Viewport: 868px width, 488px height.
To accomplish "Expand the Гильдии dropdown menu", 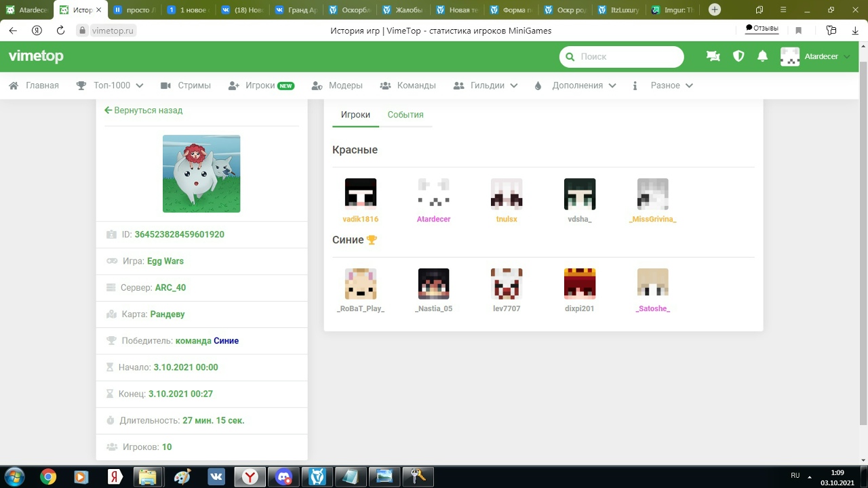I will 486,85.
